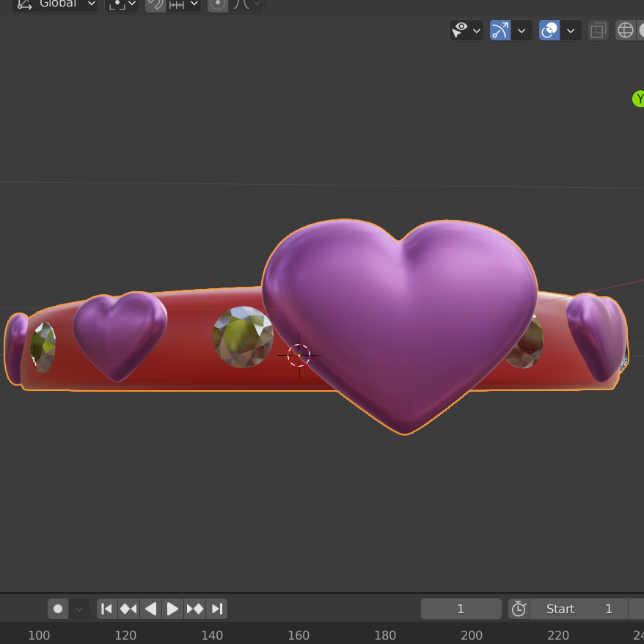Open the auto keyframing settings dropdown
Viewport: 644px width, 644px height.
(x=79, y=609)
